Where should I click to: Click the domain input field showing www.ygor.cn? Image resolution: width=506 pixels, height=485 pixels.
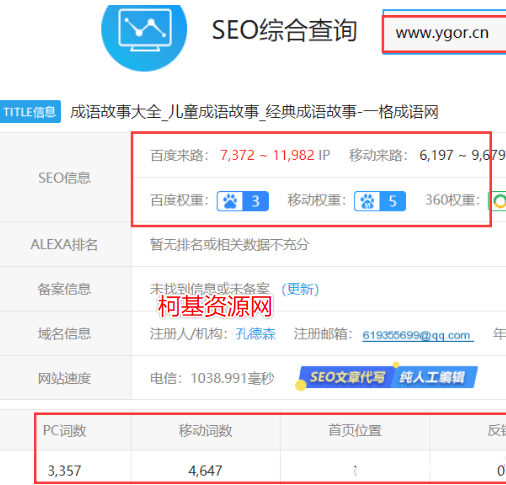pos(444,34)
